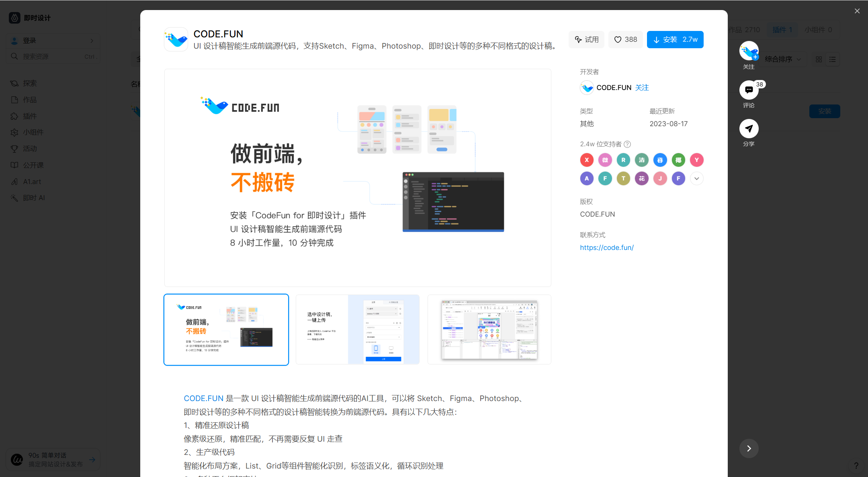Click the green 椰 supporter avatar

678,160
